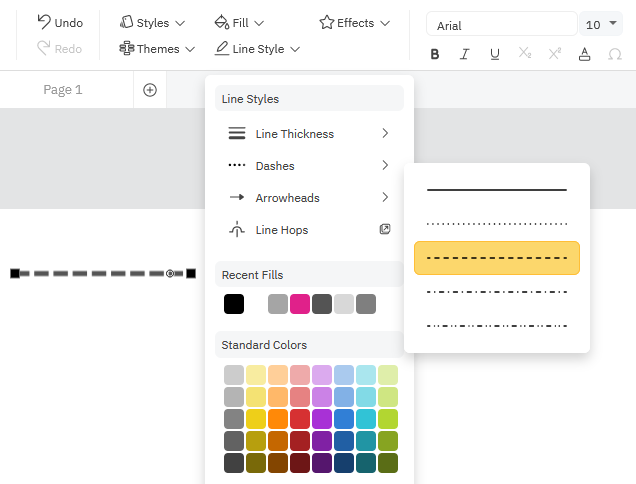Open Line Hops external settings icon
The width and height of the screenshot is (636, 484).
click(385, 230)
